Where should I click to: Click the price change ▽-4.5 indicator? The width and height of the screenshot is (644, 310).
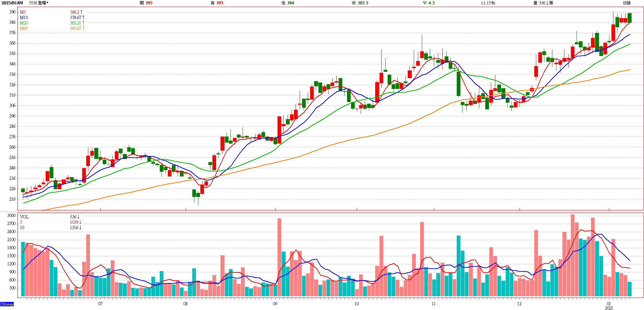tap(429, 3)
